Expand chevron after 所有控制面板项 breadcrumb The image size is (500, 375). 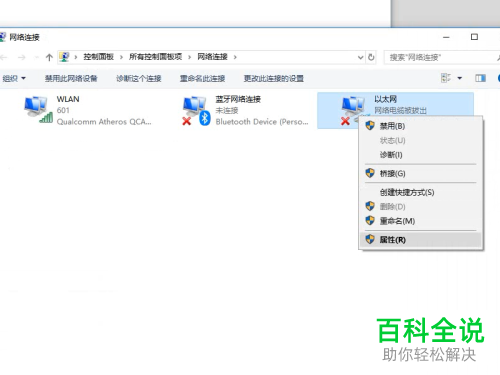pos(189,57)
